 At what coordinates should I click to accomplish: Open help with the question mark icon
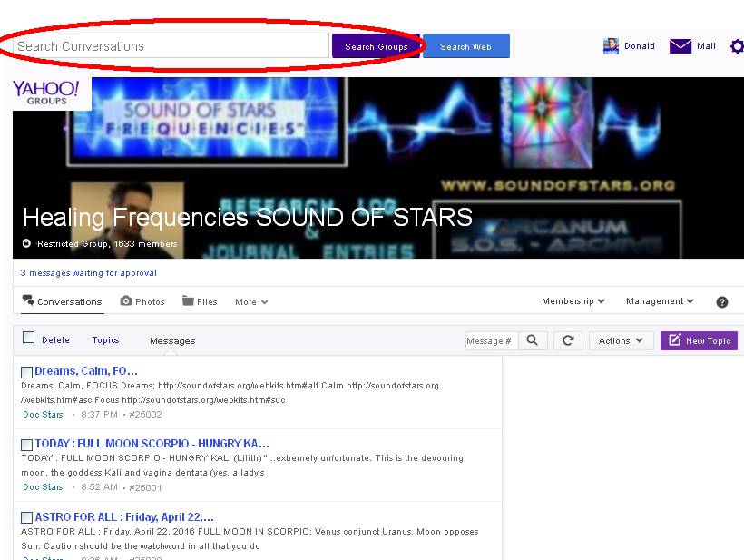coord(722,302)
